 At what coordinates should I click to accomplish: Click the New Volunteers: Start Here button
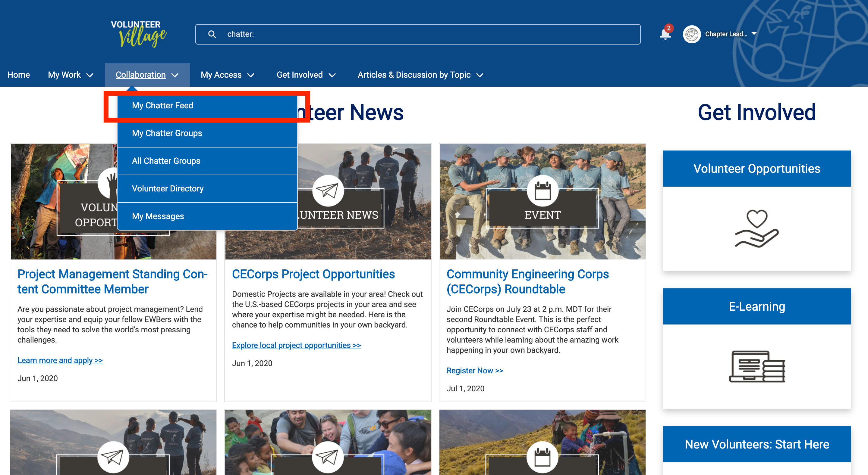756,444
